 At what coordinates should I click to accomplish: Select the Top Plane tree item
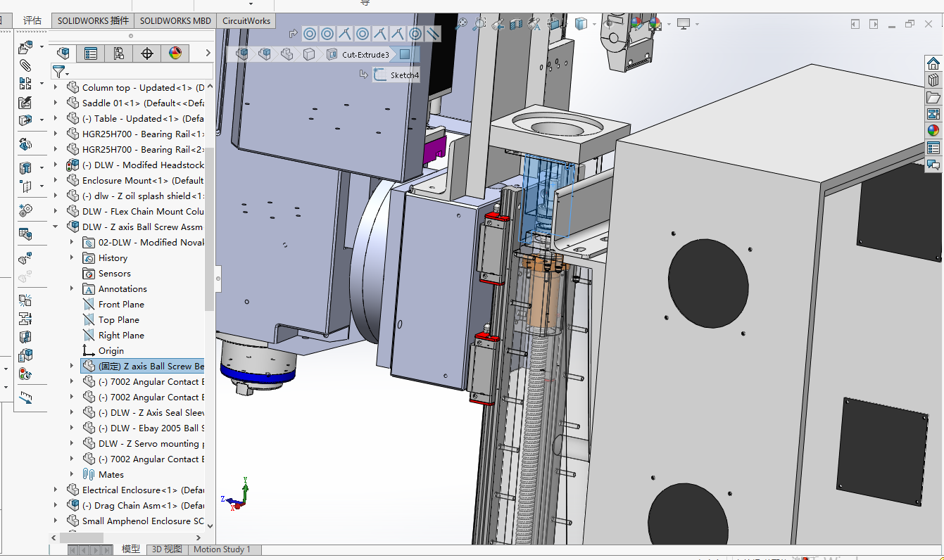pos(111,319)
